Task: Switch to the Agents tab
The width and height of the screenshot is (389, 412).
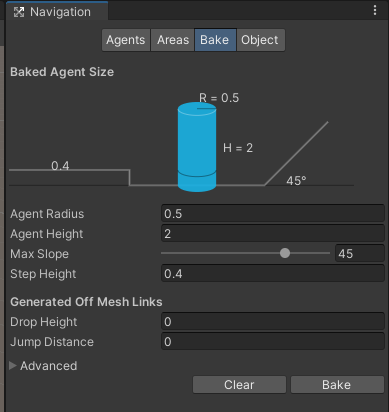Action: 126,40
